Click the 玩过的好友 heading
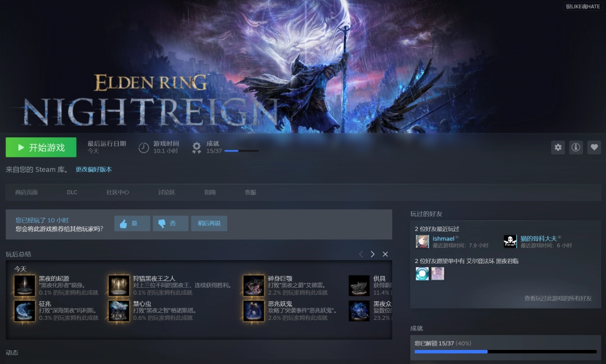606x364 pixels. tap(426, 214)
